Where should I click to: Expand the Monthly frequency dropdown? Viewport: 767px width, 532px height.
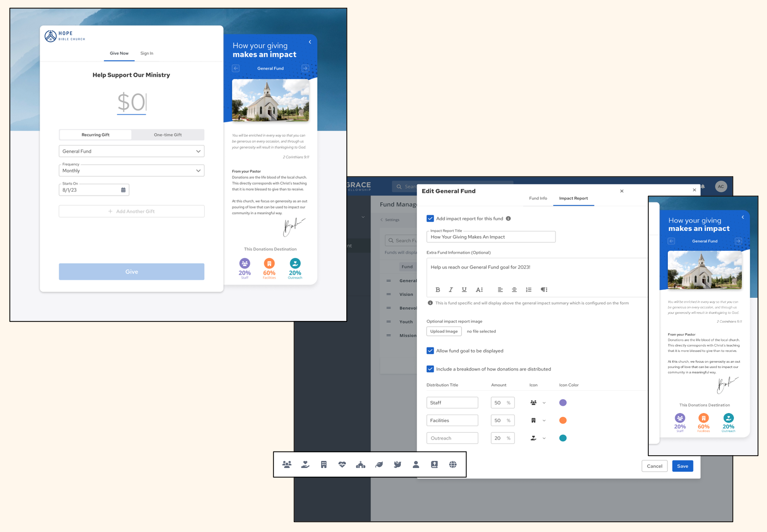coord(131,171)
